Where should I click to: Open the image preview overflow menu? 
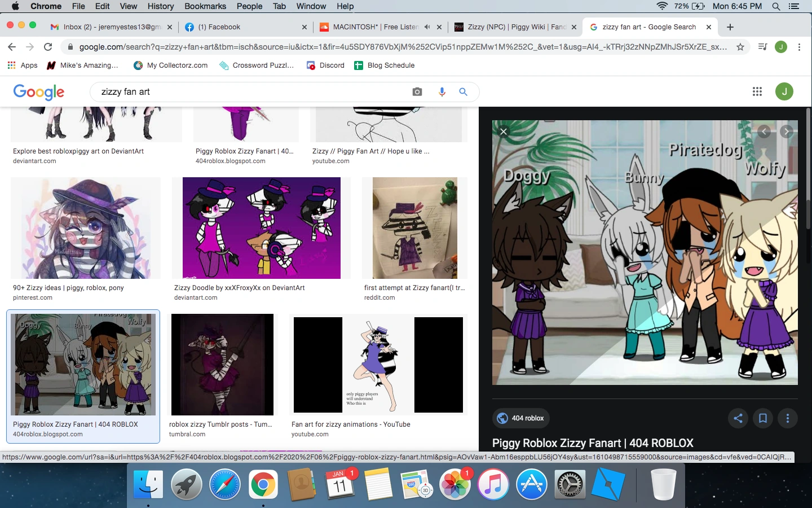click(788, 418)
